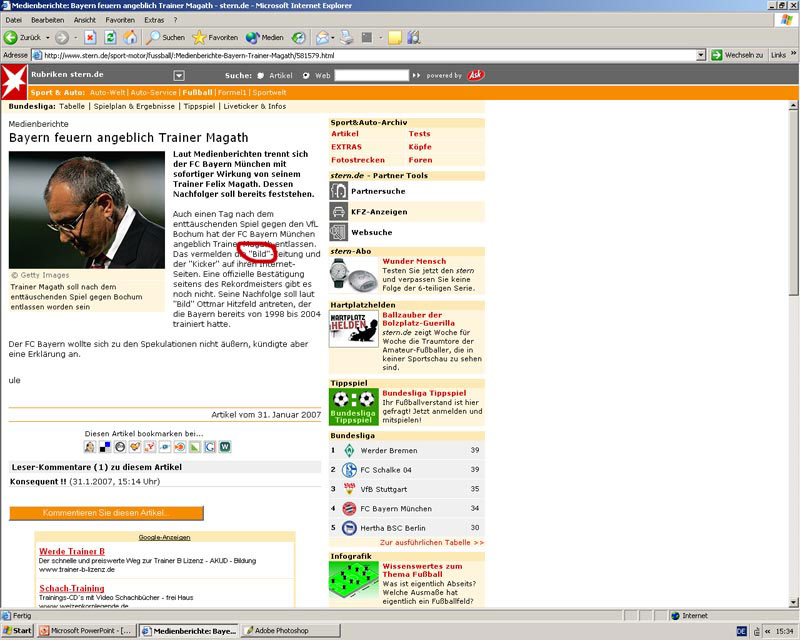Click the Werder Bremen club crest

(349, 450)
